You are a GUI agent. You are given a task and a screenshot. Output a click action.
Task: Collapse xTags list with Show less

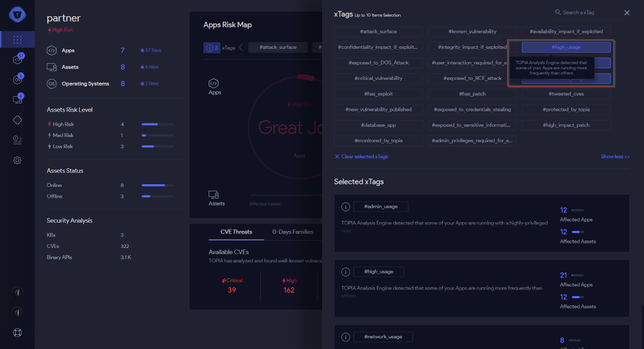coord(615,157)
